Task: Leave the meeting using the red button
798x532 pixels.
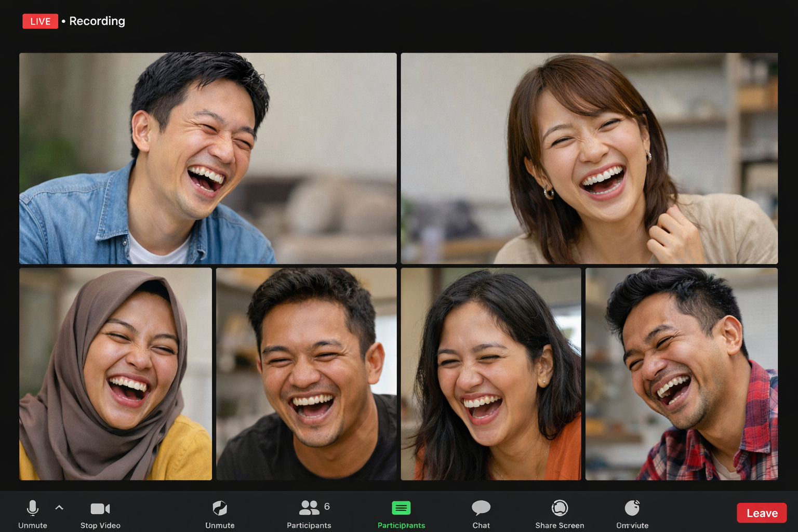Action: pyautogui.click(x=762, y=513)
